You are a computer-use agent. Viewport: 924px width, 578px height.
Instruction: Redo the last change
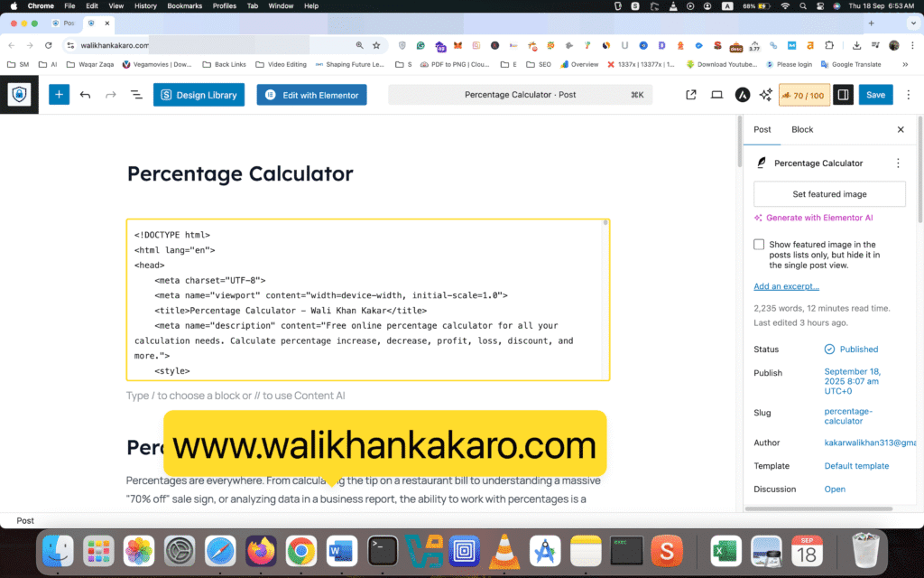click(x=108, y=94)
